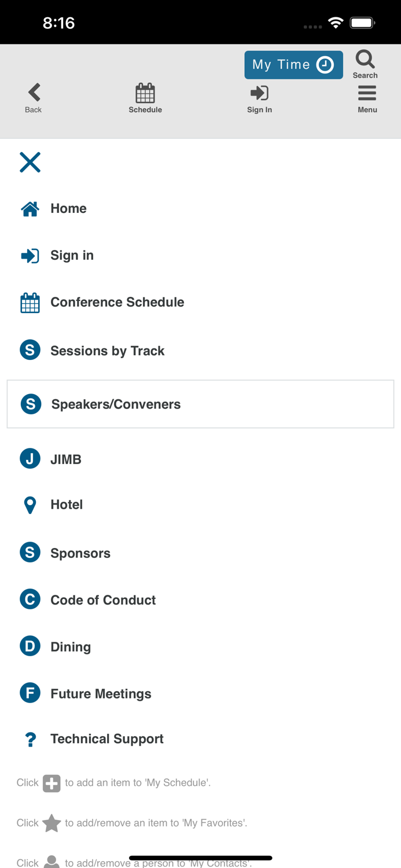The width and height of the screenshot is (401, 868).
Task: Go to Sponsors page
Action: pos(80,553)
